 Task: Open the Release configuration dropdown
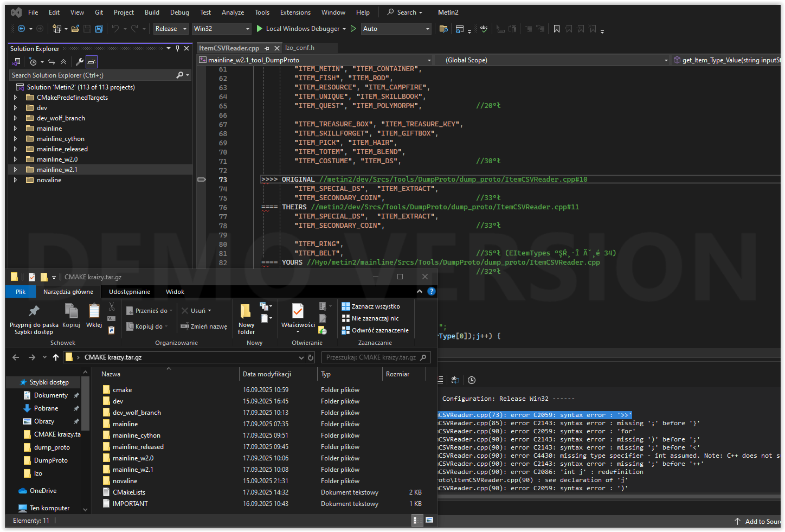pos(171,29)
